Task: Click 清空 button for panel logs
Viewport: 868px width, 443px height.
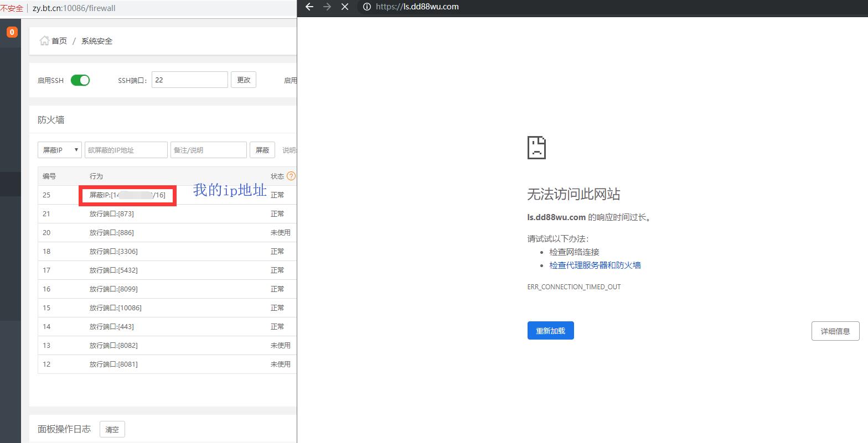Action: (x=112, y=430)
